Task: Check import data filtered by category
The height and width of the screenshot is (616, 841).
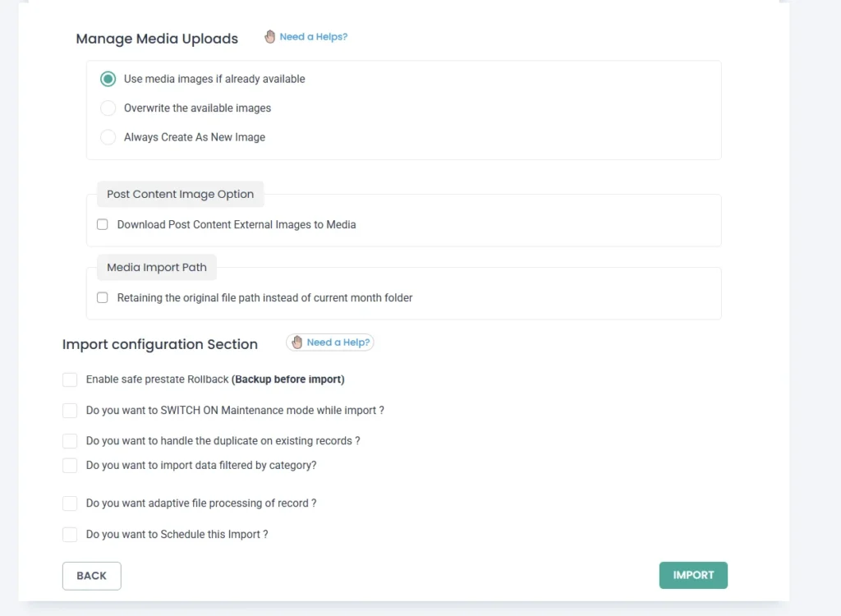Action: [x=70, y=466]
